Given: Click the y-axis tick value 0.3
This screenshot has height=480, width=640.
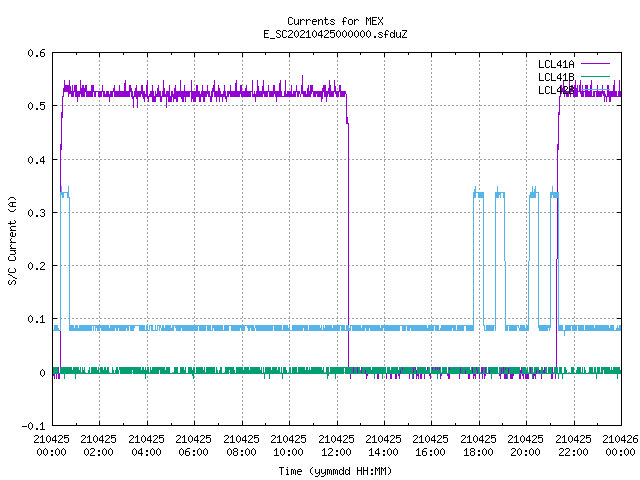Looking at the screenshot, I should tap(36, 213).
